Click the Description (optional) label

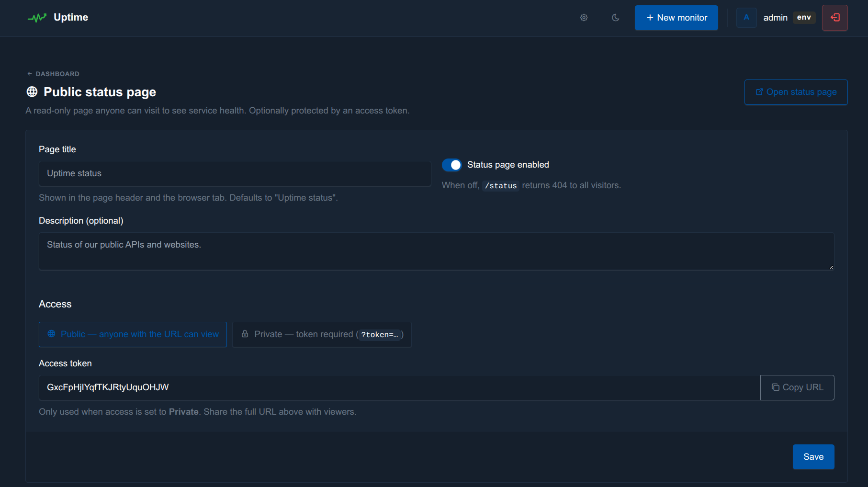point(81,221)
